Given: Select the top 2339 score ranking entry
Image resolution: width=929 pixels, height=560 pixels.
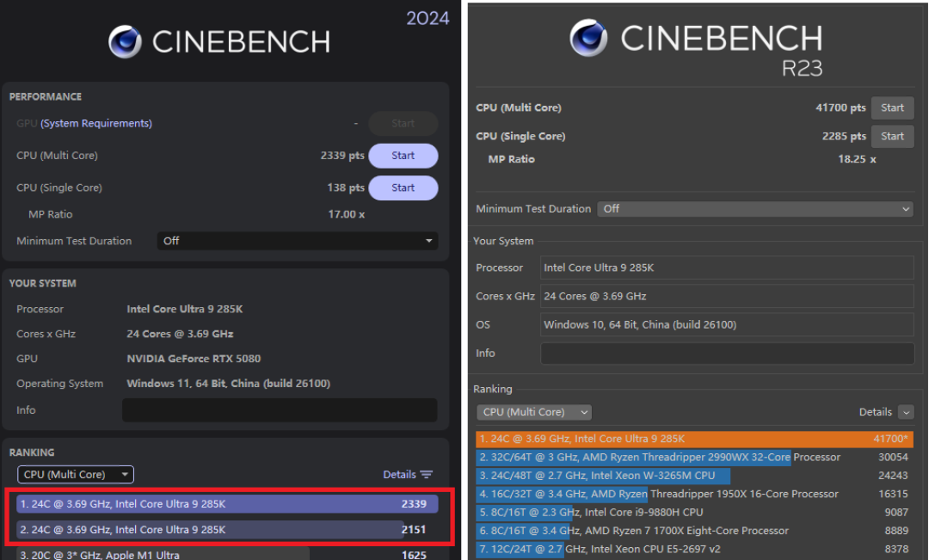Looking at the screenshot, I should (227, 504).
